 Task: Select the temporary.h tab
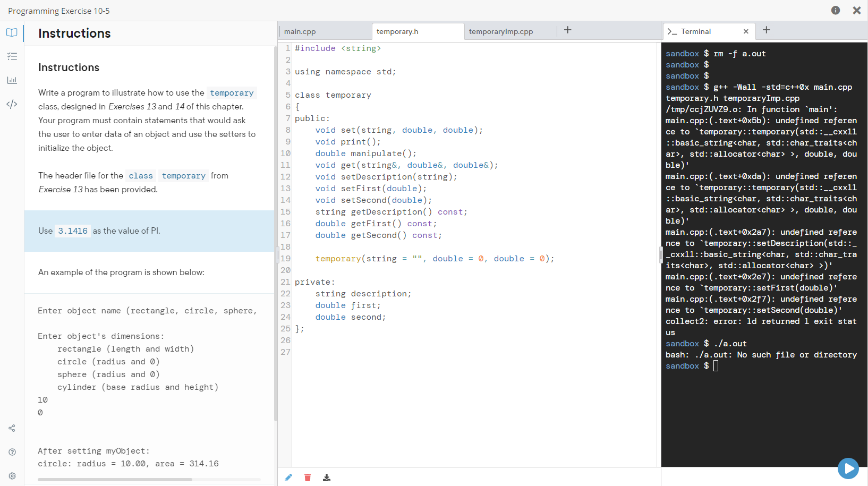coord(418,31)
